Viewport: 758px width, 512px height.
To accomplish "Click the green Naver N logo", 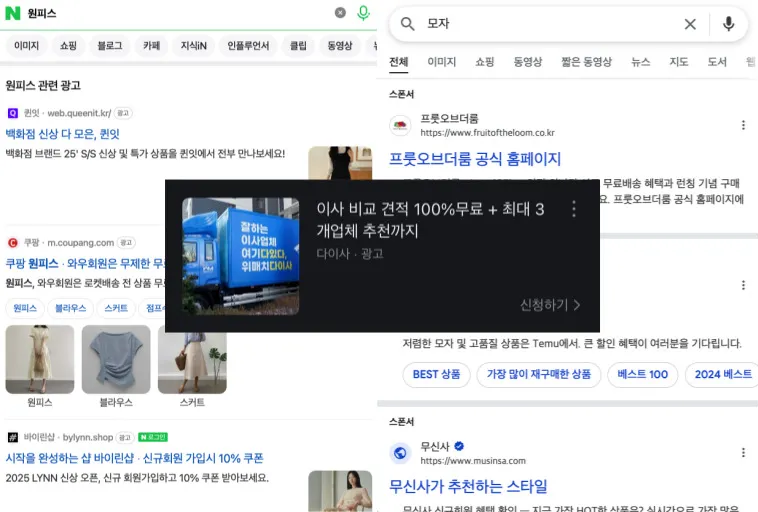I will tap(13, 13).
